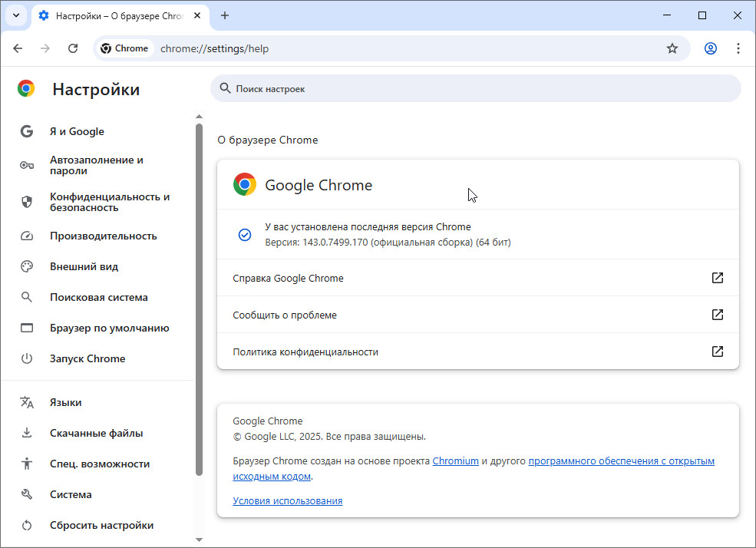
Task: Open Я и Google settings section
Action: [x=77, y=131]
